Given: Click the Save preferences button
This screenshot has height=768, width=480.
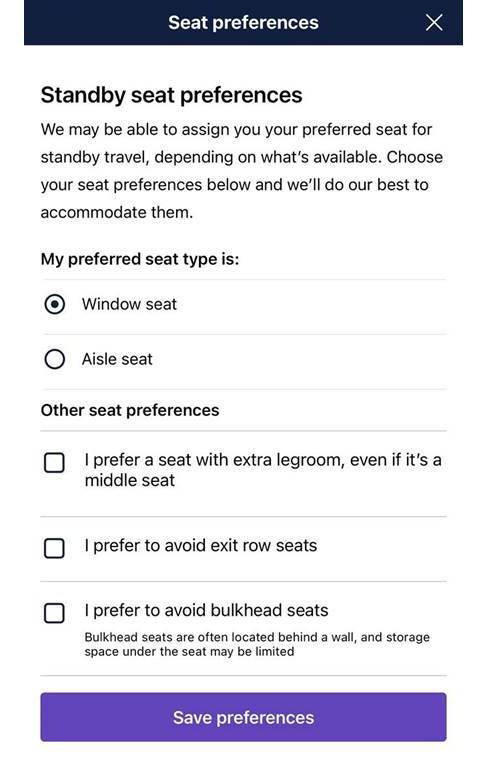Looking at the screenshot, I should coord(243,717).
